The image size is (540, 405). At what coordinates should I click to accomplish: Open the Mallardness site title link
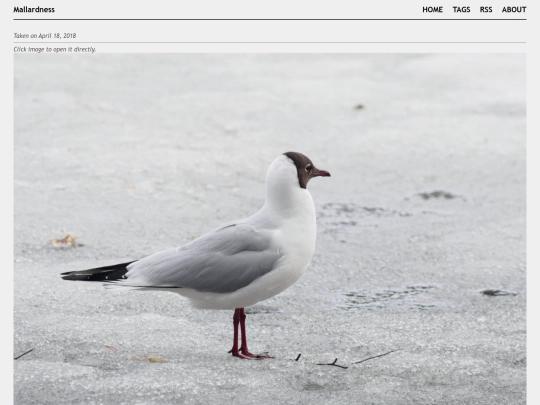34,10
